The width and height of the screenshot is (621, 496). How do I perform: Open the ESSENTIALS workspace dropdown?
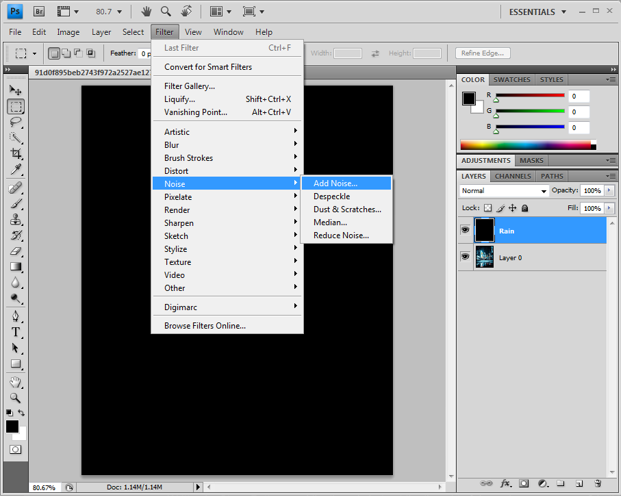pos(564,12)
